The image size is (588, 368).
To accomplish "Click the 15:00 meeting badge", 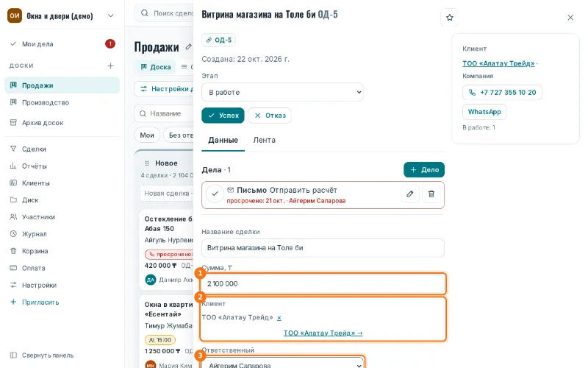I will pyautogui.click(x=160, y=340).
